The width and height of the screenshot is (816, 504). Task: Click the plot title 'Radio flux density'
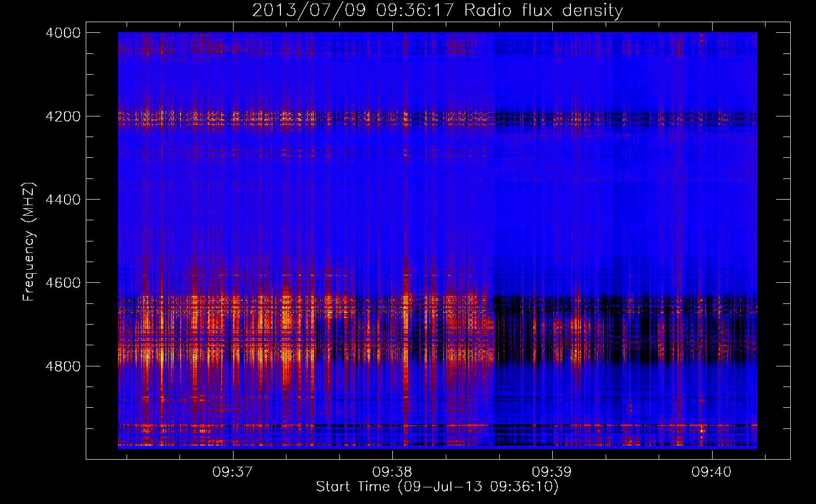pyautogui.click(x=544, y=11)
